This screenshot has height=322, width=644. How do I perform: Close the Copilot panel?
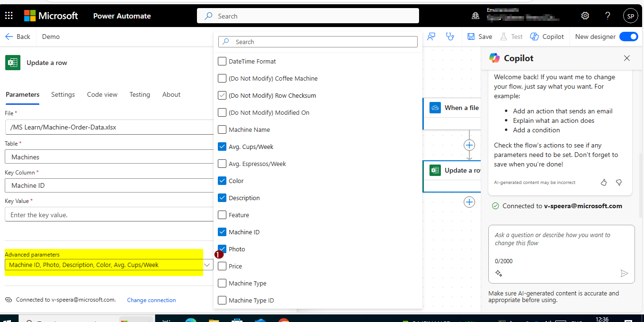627,58
